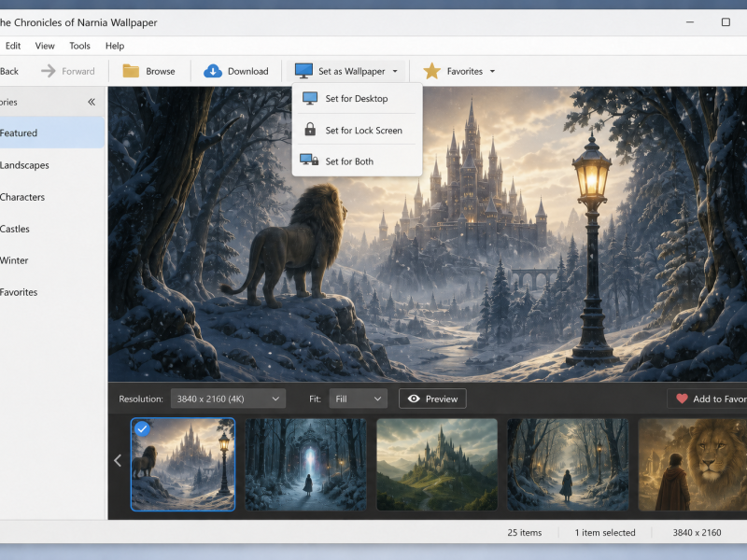
Task: Minimize the wallpaper window
Action: coord(690,21)
